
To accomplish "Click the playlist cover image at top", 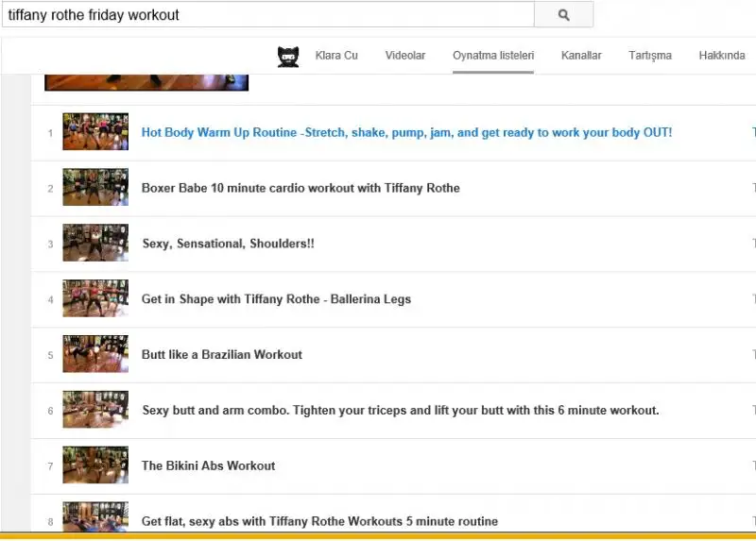I will click(146, 81).
